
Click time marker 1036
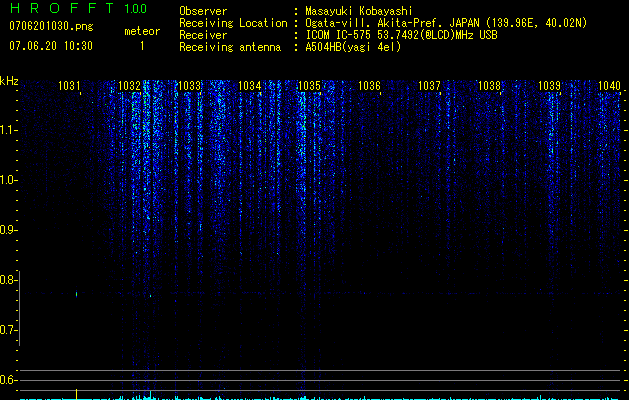click(x=369, y=86)
